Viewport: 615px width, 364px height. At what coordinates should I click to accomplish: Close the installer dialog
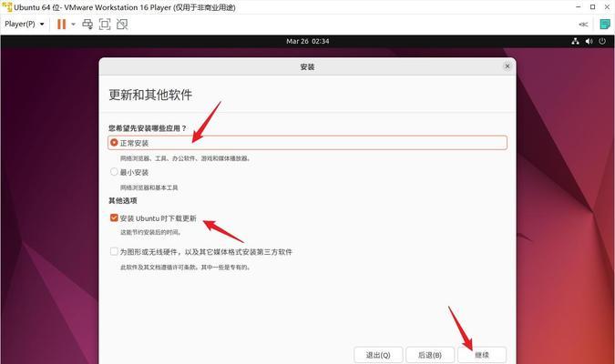(507, 66)
